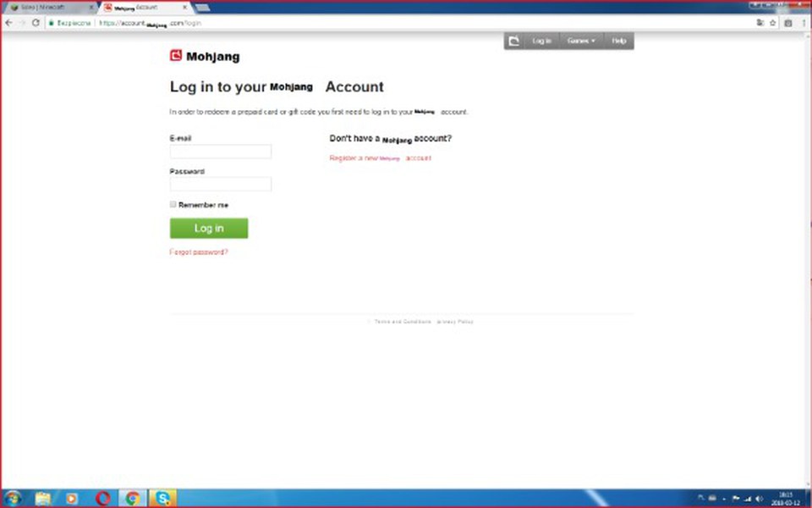Tick the Remember me checkbox
The height and width of the screenshot is (508, 812).
point(173,205)
